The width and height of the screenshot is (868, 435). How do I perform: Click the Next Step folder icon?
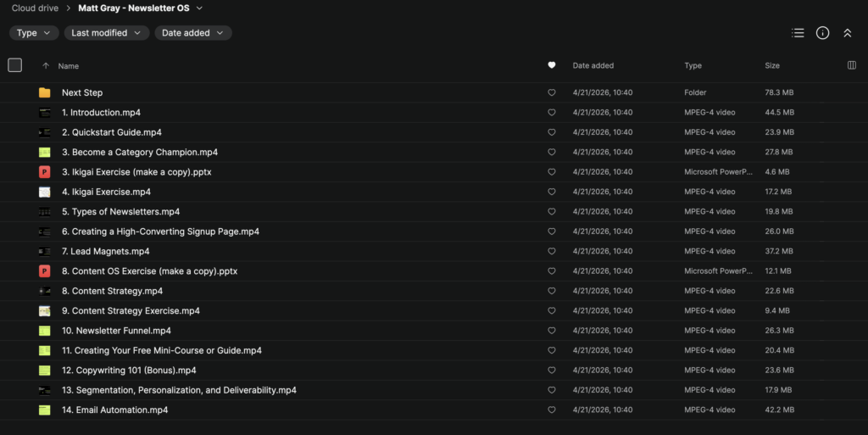[x=44, y=92]
